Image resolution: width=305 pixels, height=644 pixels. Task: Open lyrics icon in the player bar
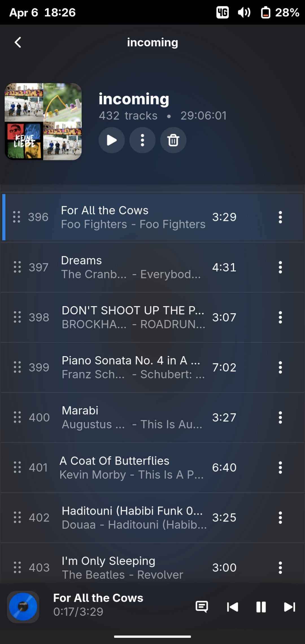[x=202, y=607]
